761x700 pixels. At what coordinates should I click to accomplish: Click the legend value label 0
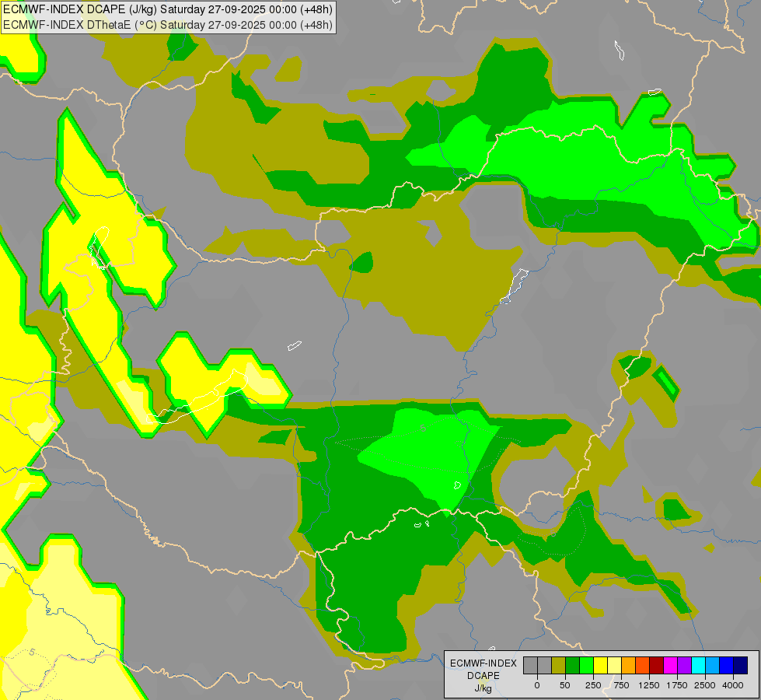click(537, 685)
